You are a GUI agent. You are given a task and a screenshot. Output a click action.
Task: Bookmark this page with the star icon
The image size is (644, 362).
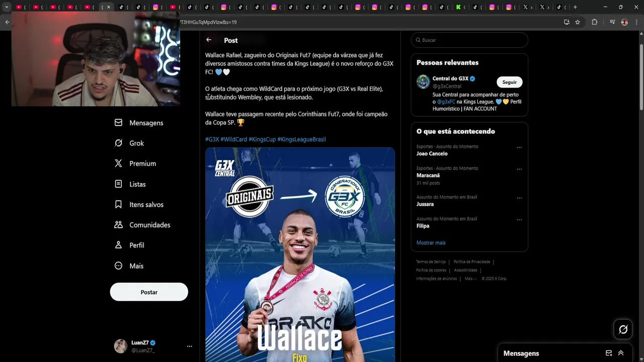pos(578,22)
